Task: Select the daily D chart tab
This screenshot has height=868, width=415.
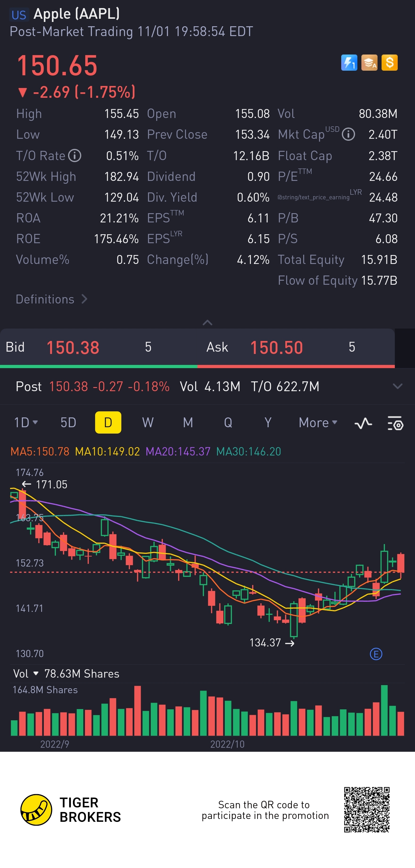Action: [108, 423]
